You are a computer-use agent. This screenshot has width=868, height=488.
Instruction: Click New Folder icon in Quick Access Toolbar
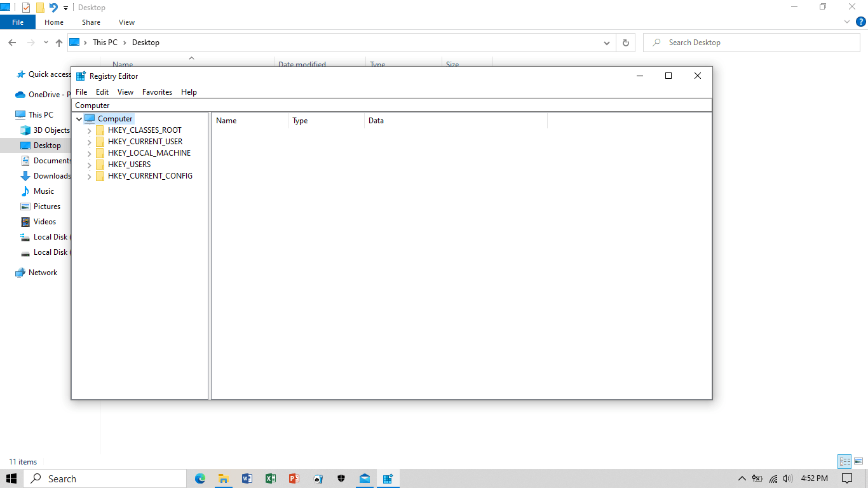point(40,8)
